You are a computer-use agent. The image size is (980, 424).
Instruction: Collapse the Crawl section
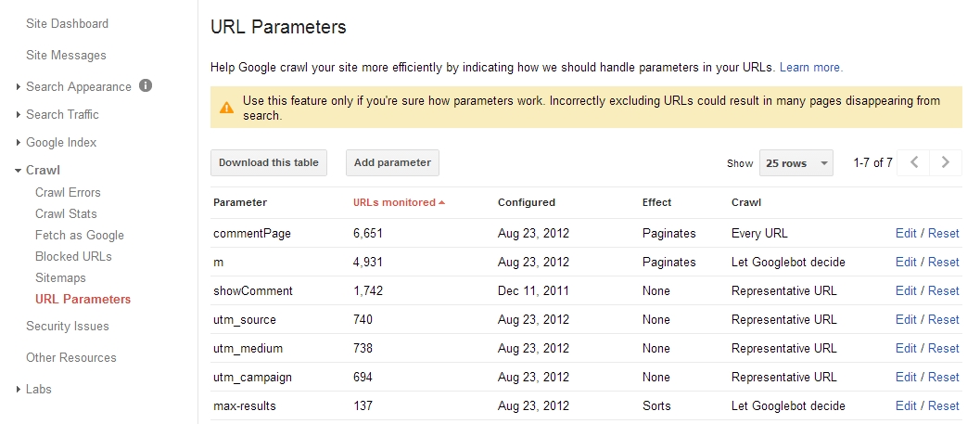(x=19, y=171)
